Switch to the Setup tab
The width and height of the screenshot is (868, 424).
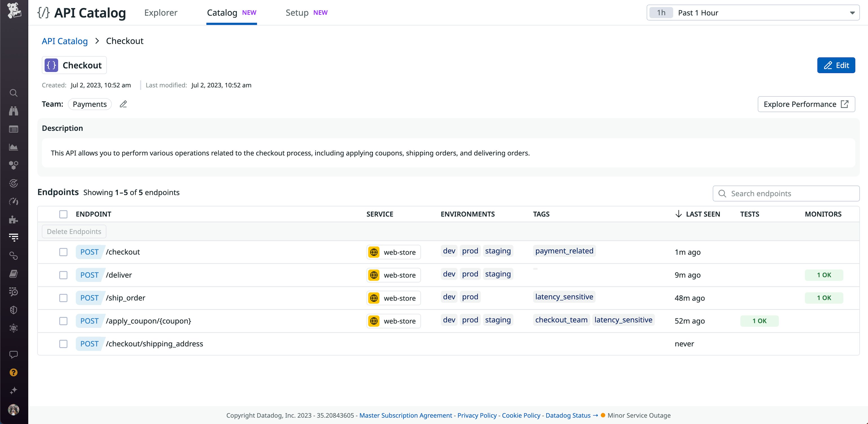[297, 12]
